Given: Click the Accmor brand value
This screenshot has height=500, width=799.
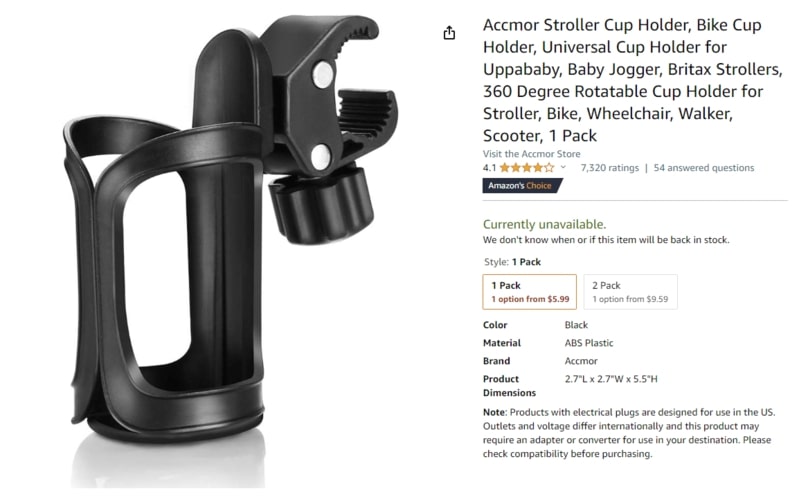Looking at the screenshot, I should (581, 361).
